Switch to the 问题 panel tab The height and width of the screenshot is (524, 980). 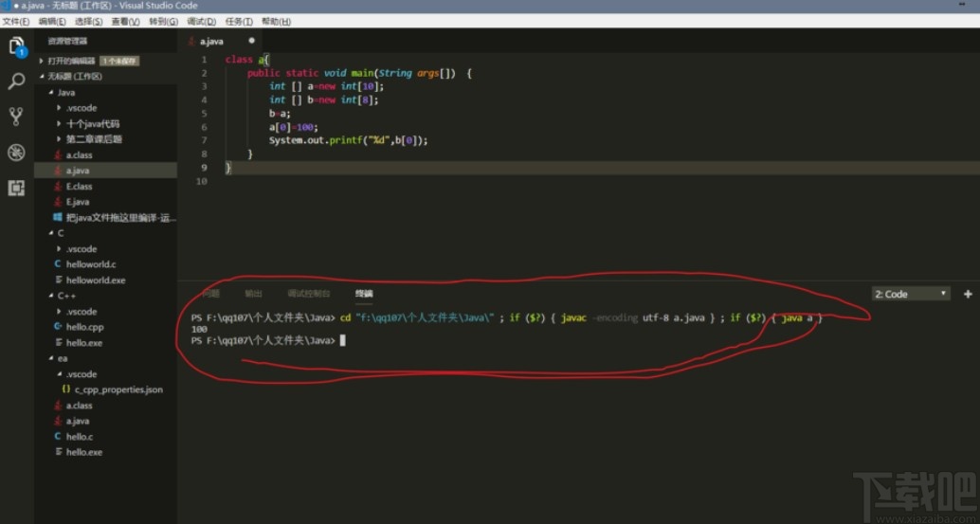click(210, 294)
